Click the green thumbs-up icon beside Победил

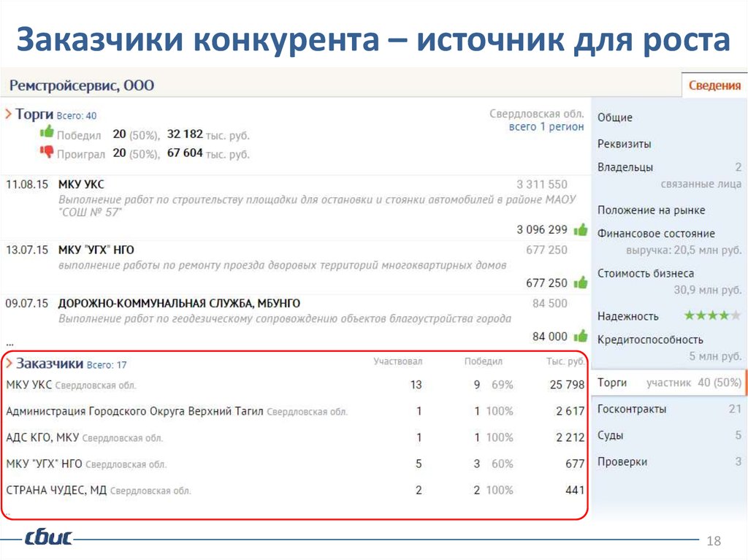click(47, 131)
